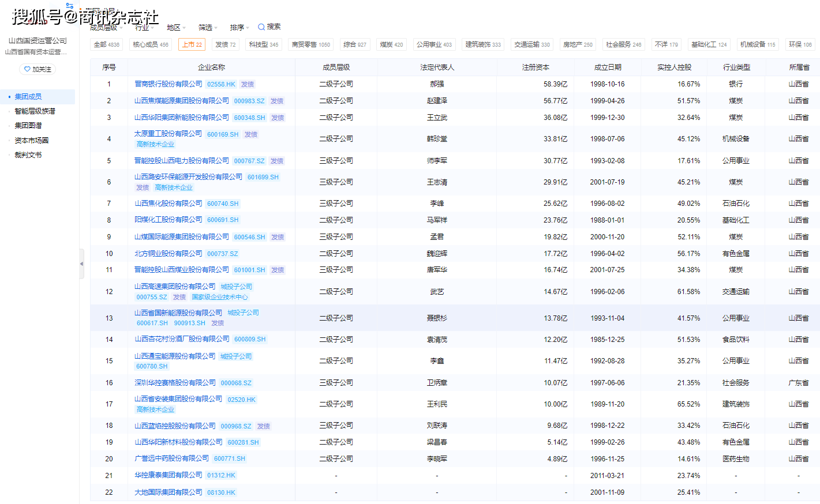Select the 商贸零售 1050 filter tag
Screen dimensions: 820x504
311,44
